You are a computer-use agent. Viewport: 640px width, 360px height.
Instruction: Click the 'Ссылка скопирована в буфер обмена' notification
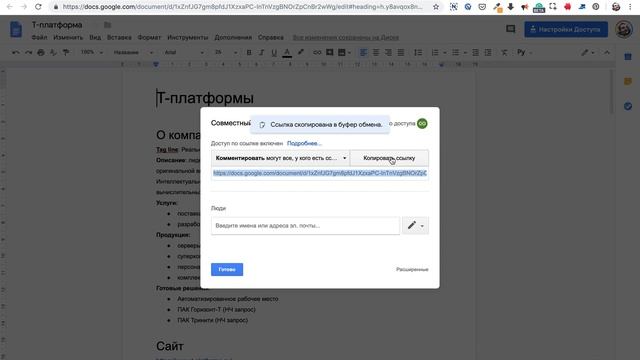[320, 124]
